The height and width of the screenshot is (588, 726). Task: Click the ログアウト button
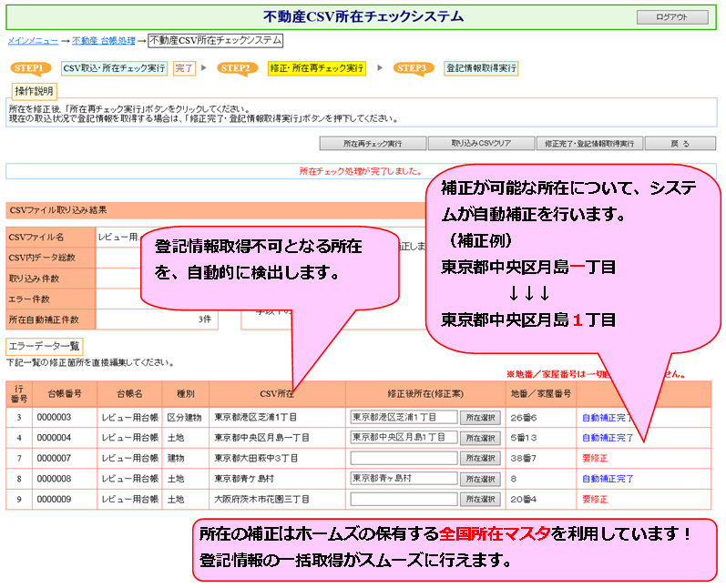tap(672, 17)
